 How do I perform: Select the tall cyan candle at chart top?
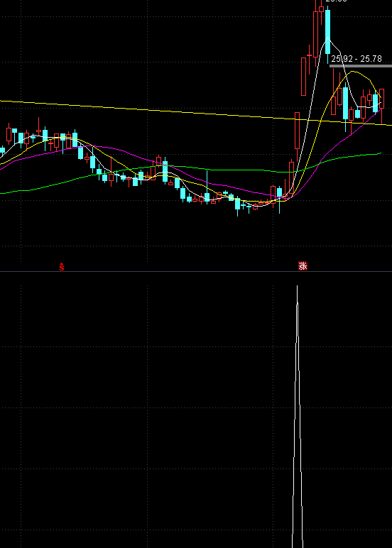(327, 31)
